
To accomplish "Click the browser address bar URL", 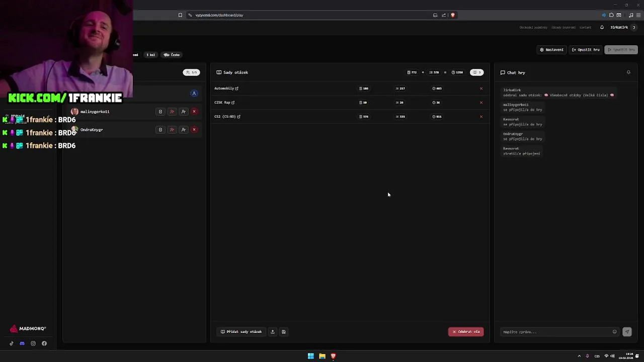I will tap(219, 15).
